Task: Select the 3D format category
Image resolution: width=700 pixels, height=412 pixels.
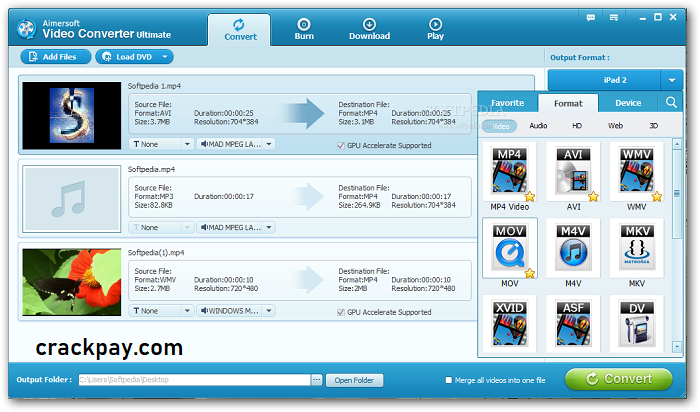Action: [654, 126]
